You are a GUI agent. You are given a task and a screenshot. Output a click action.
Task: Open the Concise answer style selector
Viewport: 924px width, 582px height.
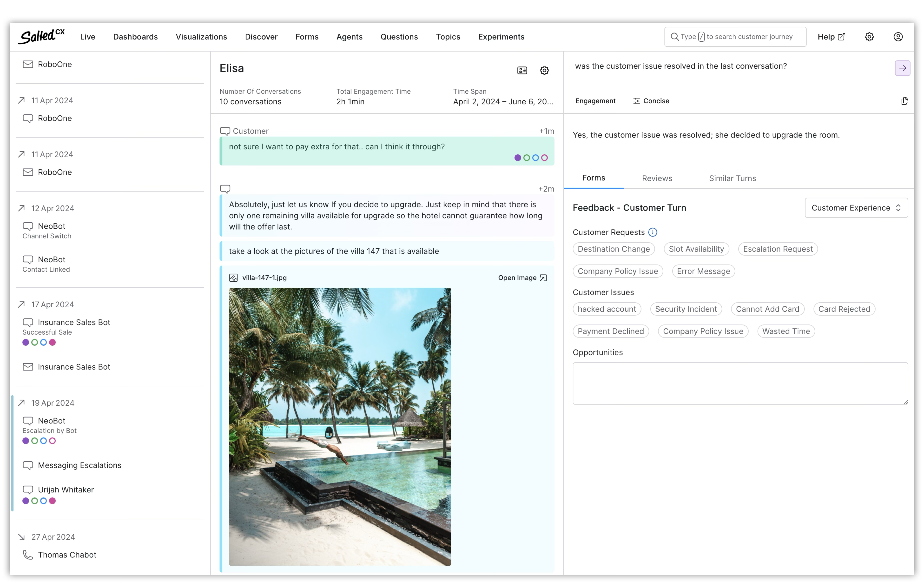click(651, 101)
